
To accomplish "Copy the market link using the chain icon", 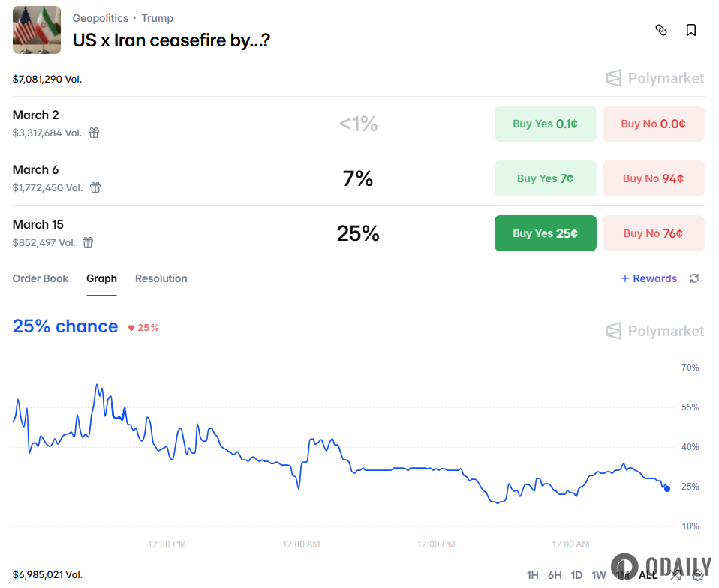I will pos(661,30).
